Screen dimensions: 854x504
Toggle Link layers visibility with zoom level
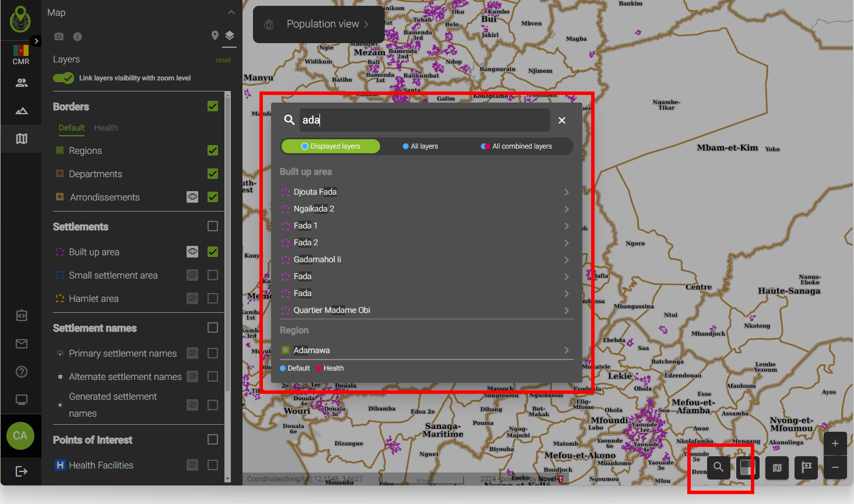tap(64, 78)
